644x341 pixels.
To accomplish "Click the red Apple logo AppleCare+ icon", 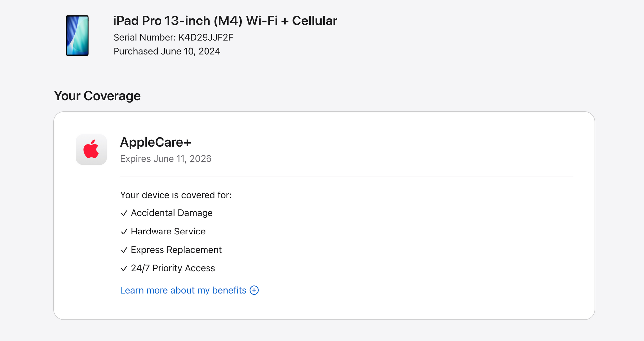I will pos(91,149).
